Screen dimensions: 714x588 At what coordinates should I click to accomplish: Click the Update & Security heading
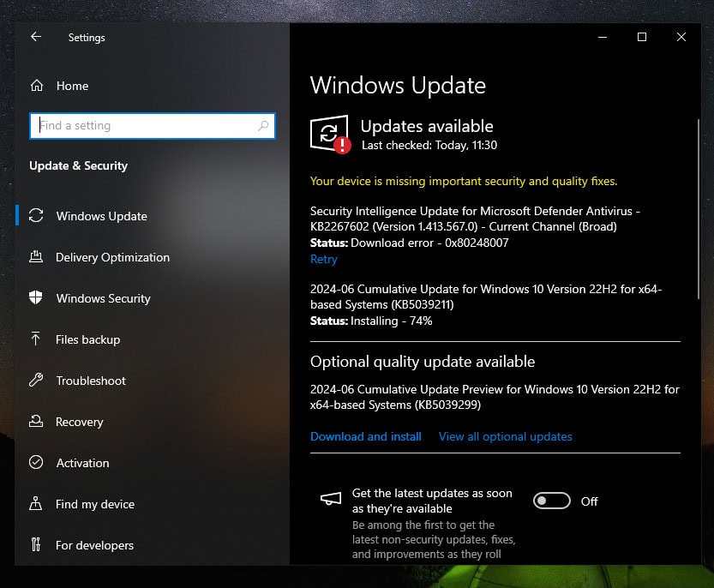pyautogui.click(x=78, y=165)
